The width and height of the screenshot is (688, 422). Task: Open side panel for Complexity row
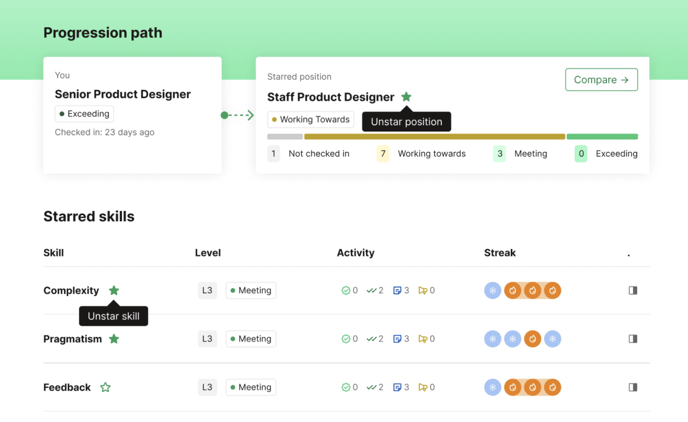pos(632,290)
